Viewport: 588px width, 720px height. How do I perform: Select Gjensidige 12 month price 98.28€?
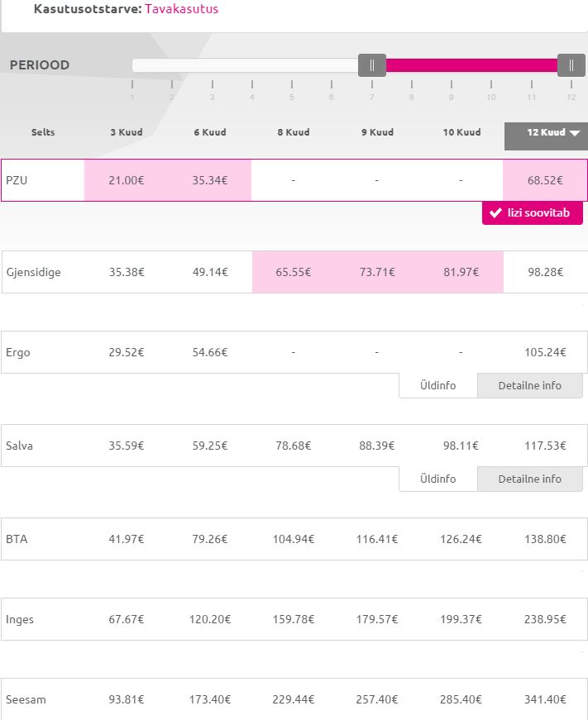coord(545,272)
